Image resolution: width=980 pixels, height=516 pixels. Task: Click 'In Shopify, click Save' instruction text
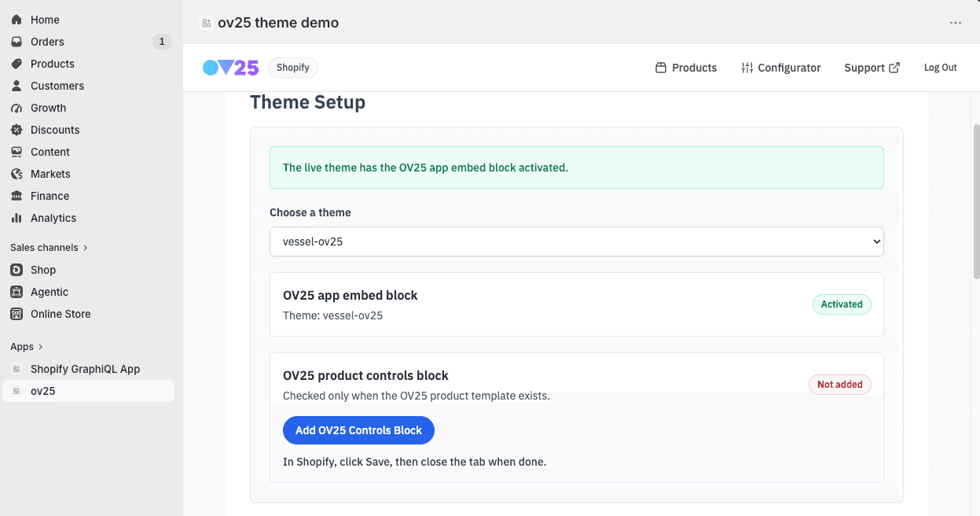pyautogui.click(x=414, y=462)
